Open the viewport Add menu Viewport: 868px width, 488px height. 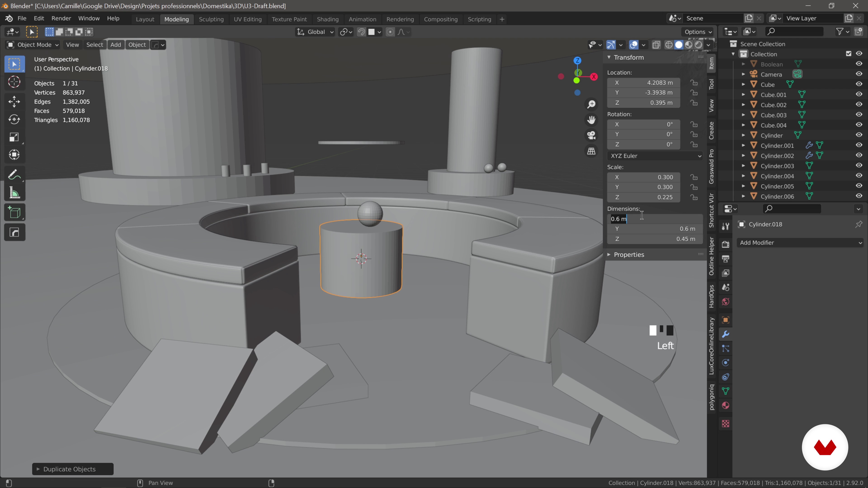coord(116,45)
